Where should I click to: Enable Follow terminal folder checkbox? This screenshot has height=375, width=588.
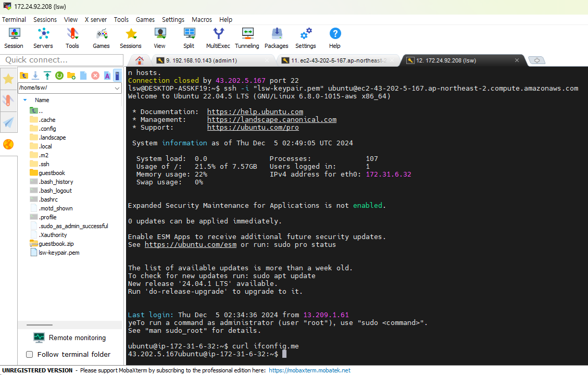tap(29, 354)
